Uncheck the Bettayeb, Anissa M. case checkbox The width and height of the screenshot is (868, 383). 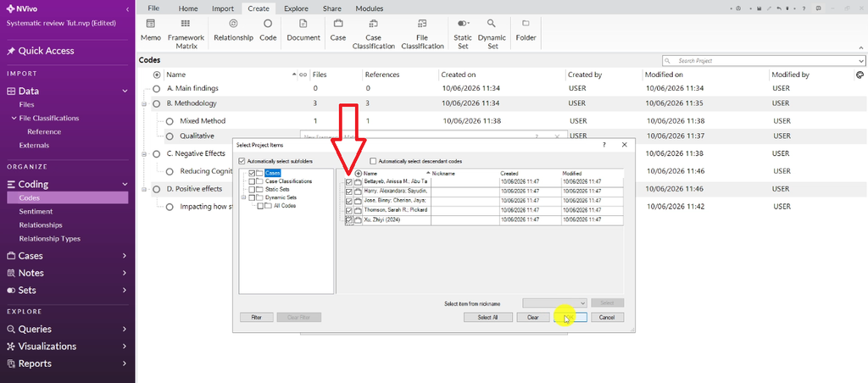(348, 182)
